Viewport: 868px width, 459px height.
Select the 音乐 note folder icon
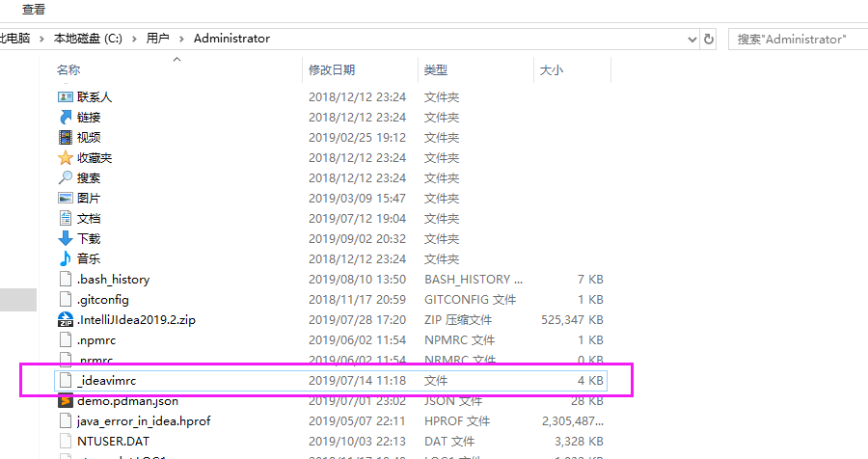click(x=66, y=258)
